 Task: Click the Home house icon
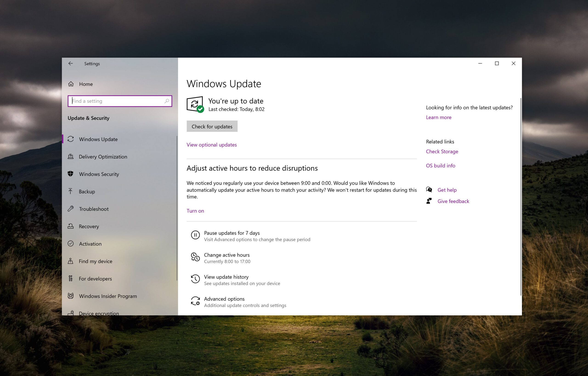pos(71,84)
